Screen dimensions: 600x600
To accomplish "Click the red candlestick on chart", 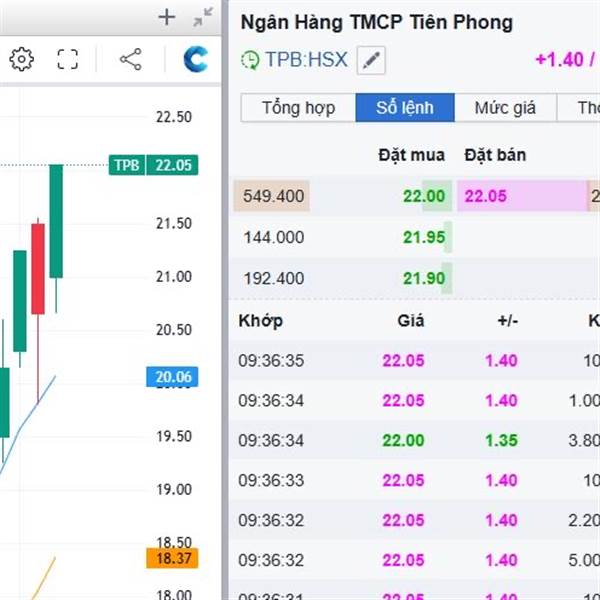I will 38,269.
